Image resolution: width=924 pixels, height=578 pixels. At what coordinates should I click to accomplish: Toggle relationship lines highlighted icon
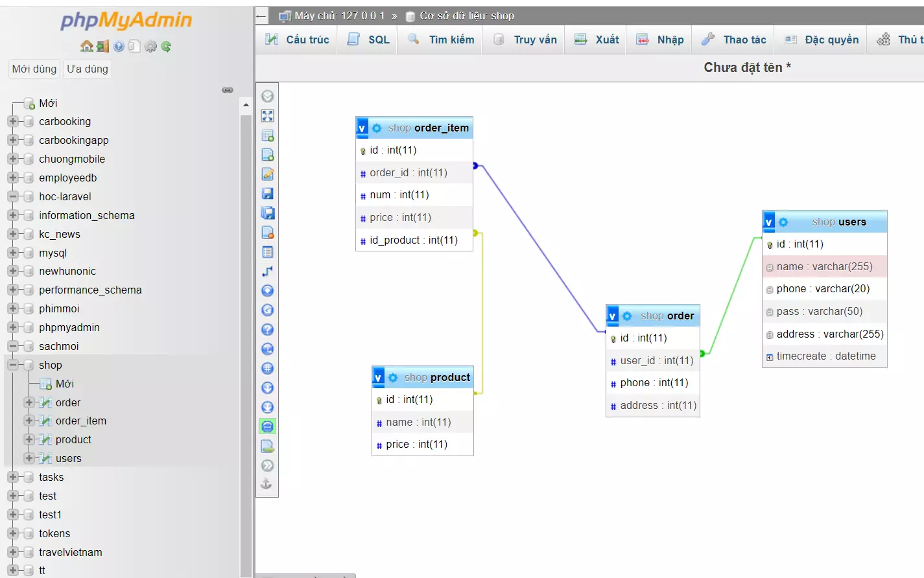tap(267, 426)
